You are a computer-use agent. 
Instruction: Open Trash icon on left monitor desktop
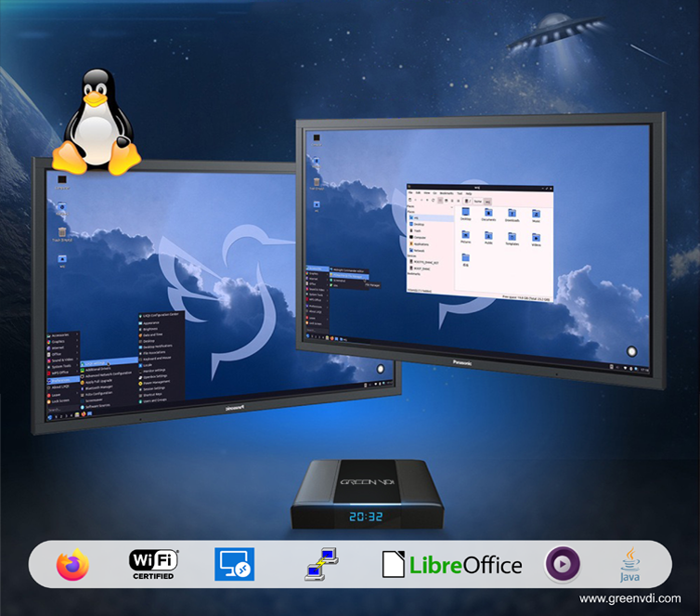(62, 234)
